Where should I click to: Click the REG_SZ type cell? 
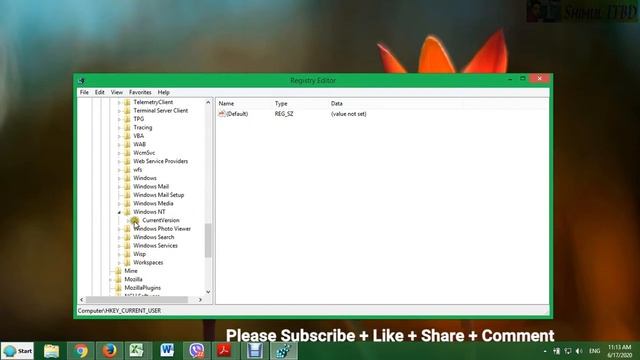284,114
